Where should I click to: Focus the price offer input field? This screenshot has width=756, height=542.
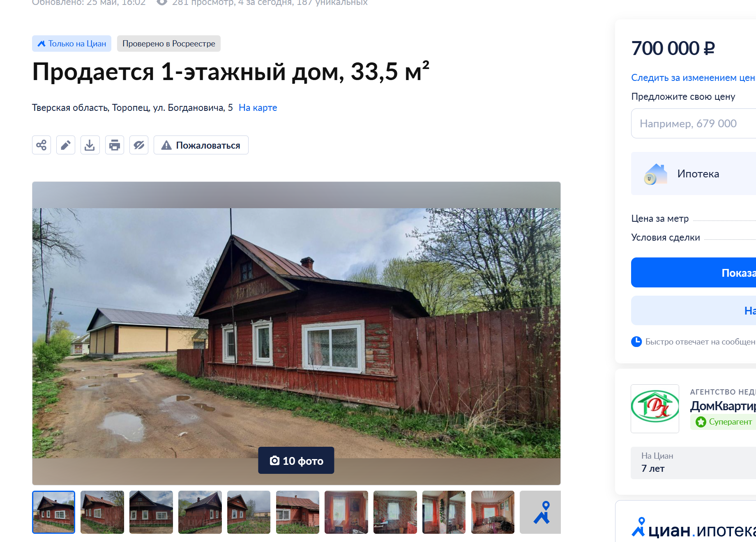pyautogui.click(x=694, y=123)
